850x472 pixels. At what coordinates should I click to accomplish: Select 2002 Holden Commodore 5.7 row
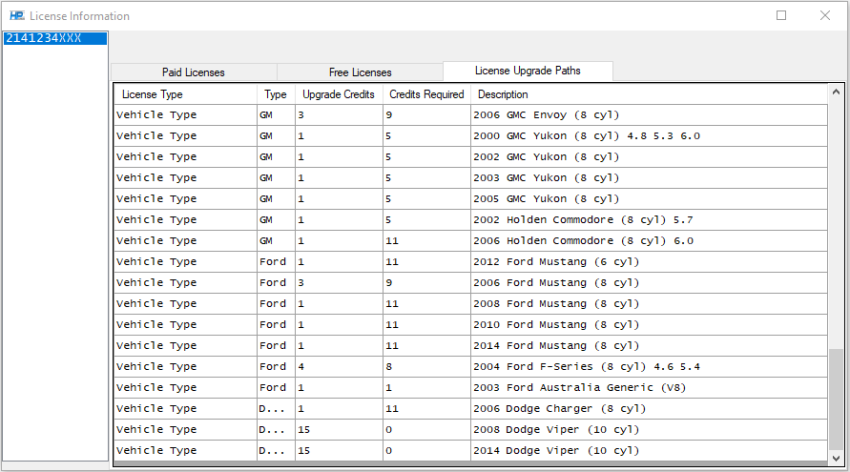pos(471,220)
